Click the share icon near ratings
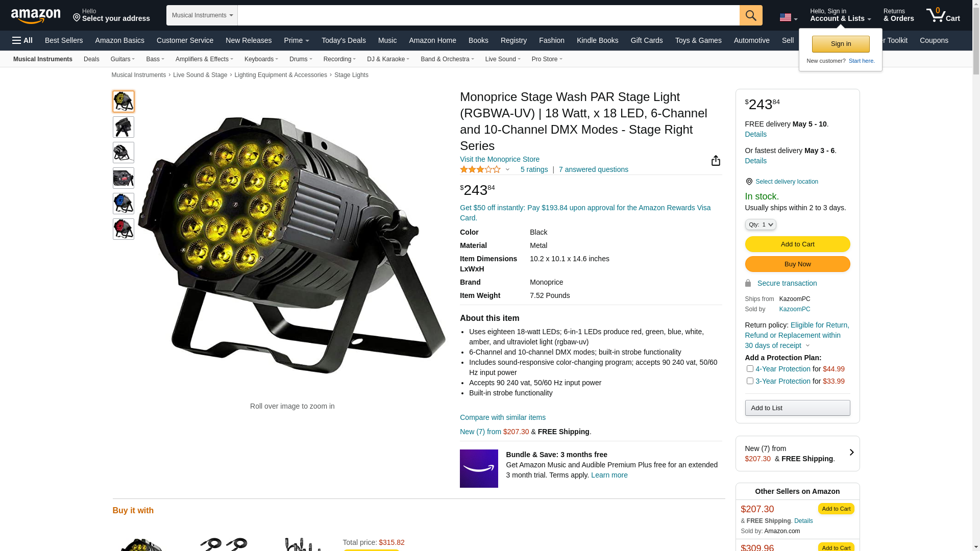Image resolution: width=980 pixels, height=551 pixels. click(x=716, y=160)
